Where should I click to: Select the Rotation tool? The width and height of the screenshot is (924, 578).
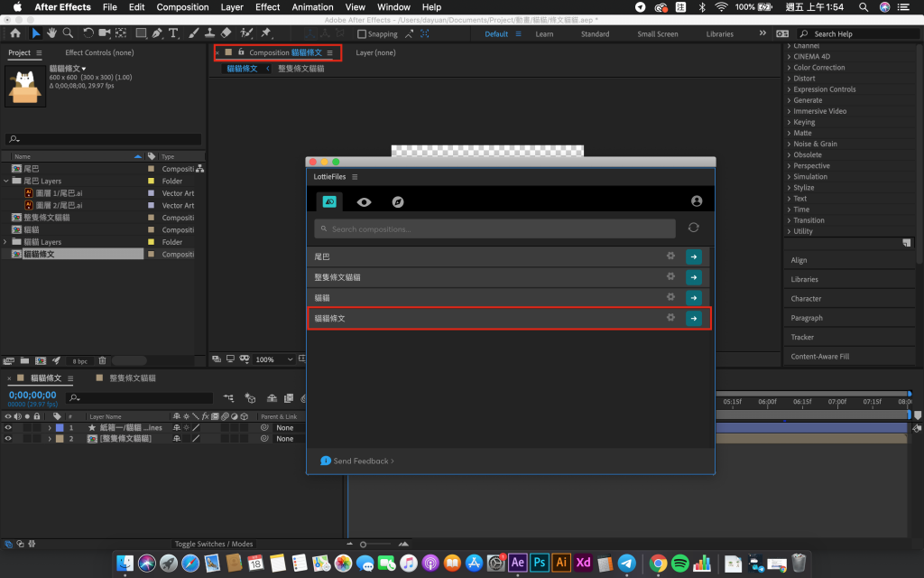pos(88,33)
